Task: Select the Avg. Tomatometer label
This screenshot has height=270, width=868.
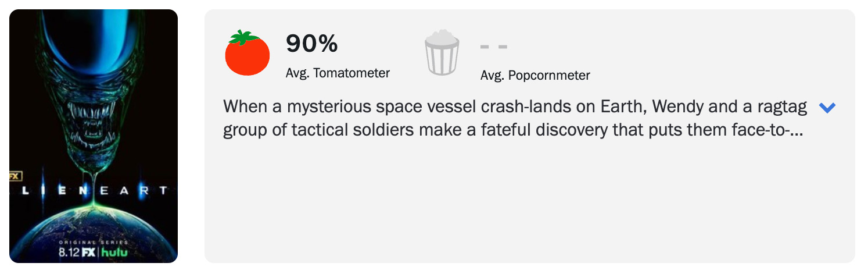Action: pos(338,73)
